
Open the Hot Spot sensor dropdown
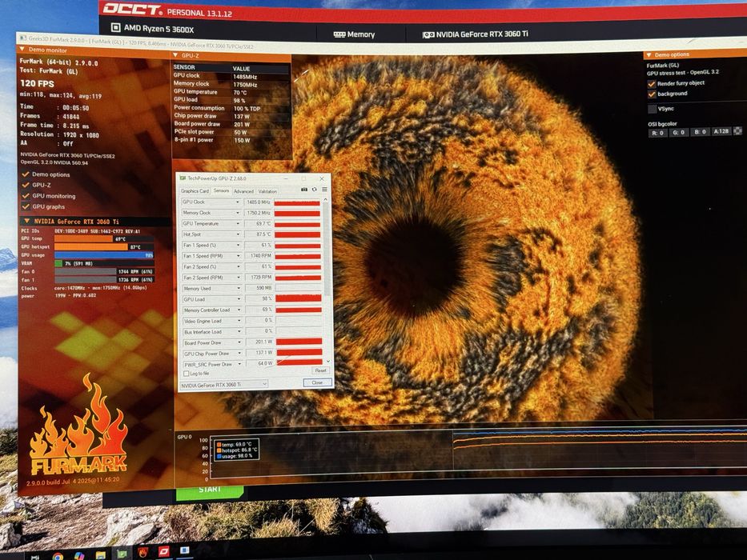[239, 234]
